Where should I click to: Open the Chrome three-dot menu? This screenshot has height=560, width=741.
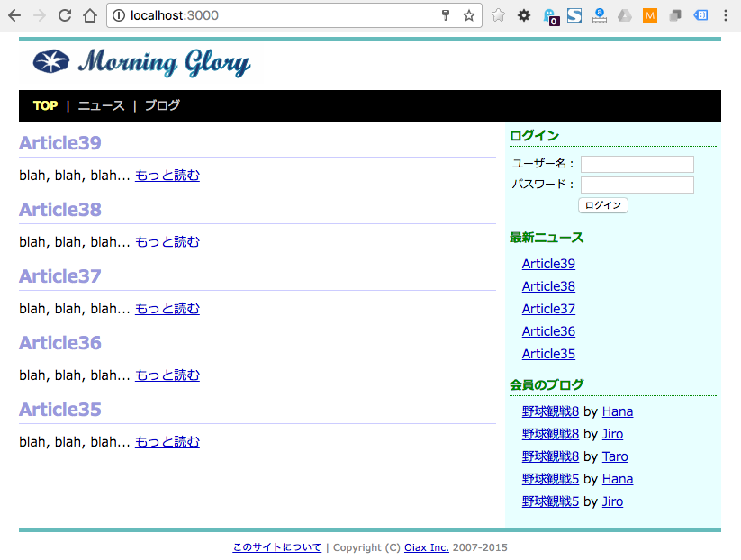(x=726, y=15)
